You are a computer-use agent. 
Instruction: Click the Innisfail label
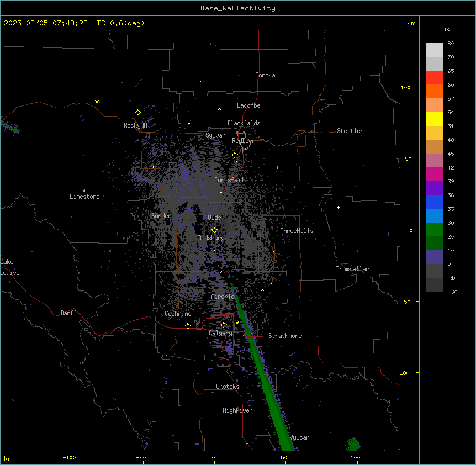point(229,180)
